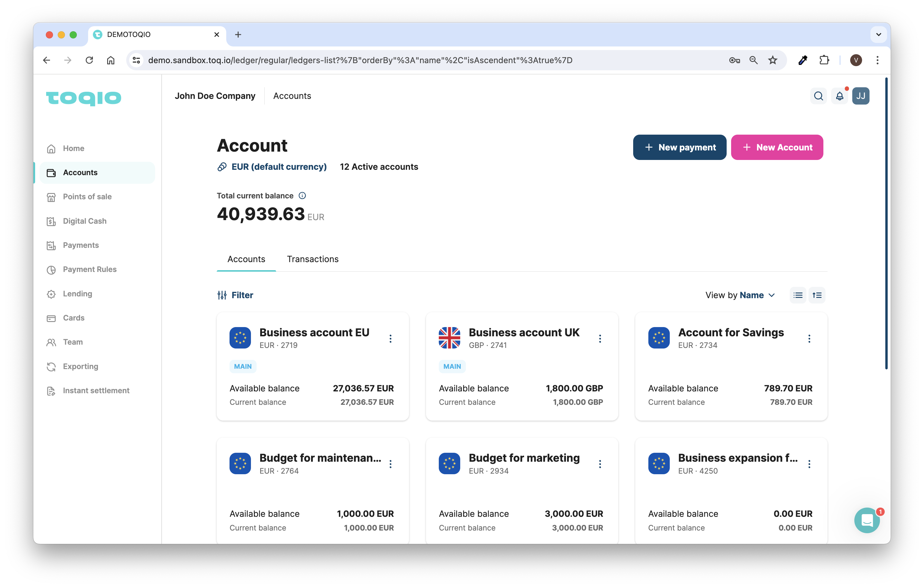Viewport: 924px width, 588px height.
Task: Reload the page in browser
Action: click(x=89, y=60)
